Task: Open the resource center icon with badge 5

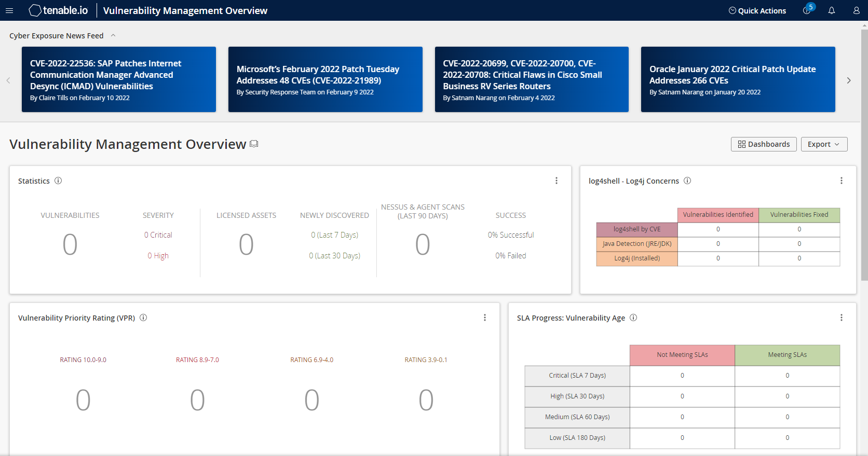Action: coord(808,10)
